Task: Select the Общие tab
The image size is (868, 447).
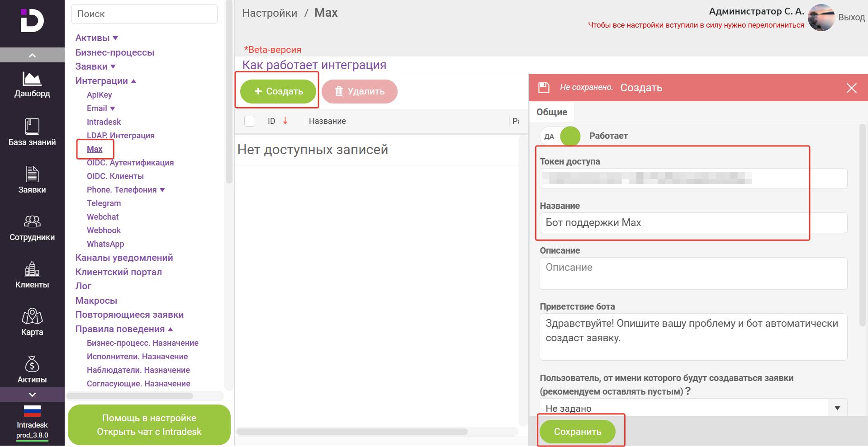Action: [x=552, y=112]
